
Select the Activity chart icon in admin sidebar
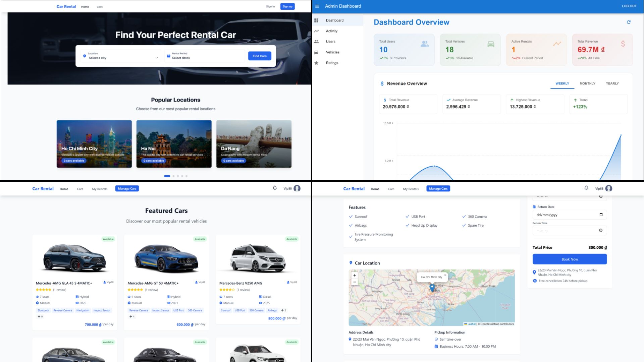point(317,31)
